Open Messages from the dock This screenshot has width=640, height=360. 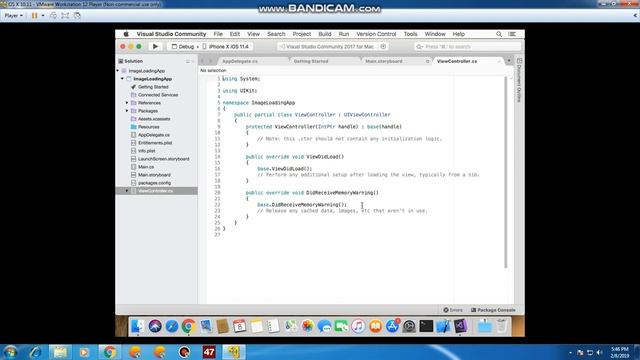324,326
